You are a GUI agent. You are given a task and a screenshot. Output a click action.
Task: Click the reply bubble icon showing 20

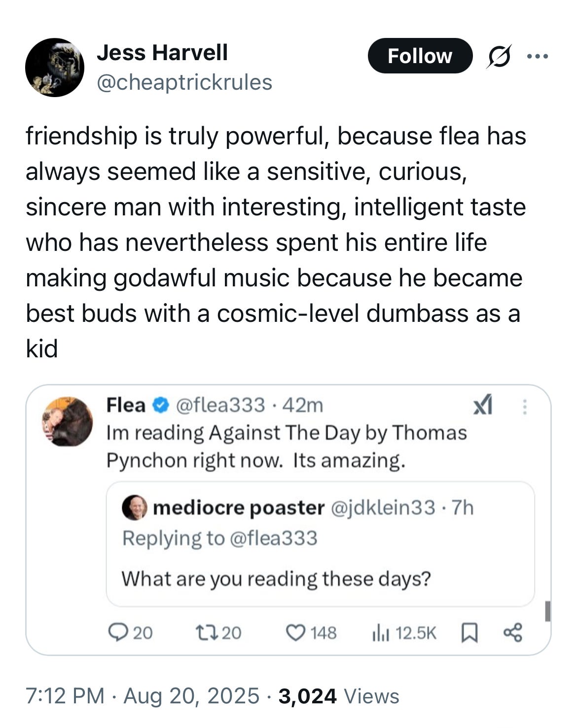pos(131,632)
